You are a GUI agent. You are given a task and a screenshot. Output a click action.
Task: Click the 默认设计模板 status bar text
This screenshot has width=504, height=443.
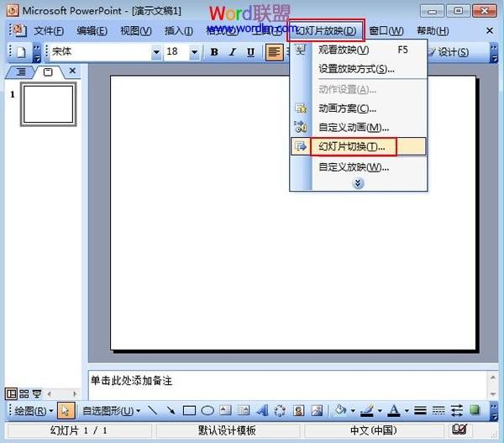227,430
